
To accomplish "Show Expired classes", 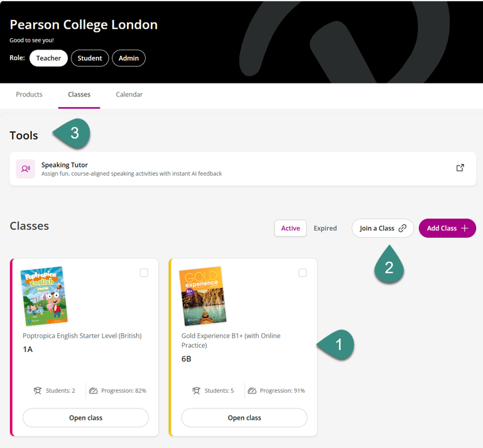I will click(325, 228).
